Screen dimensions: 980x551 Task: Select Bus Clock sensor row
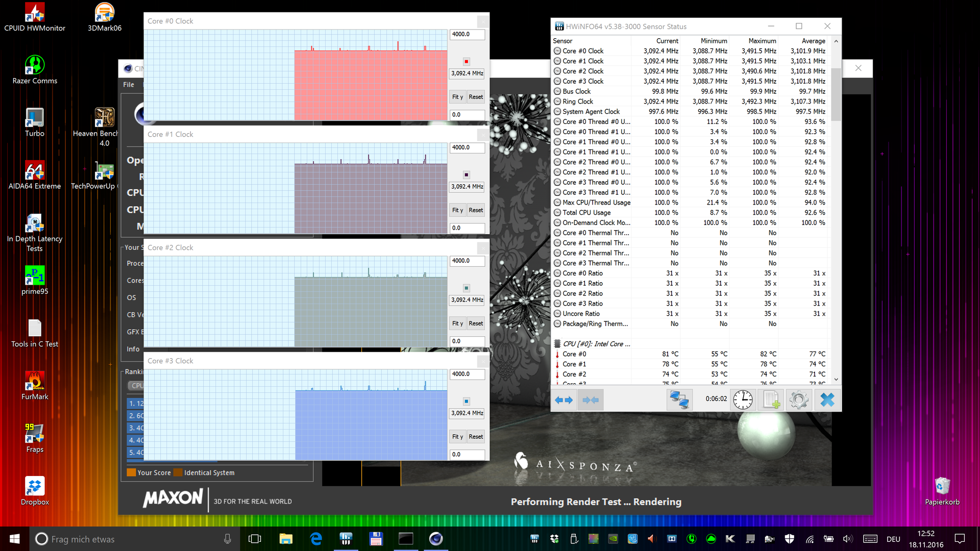point(691,91)
